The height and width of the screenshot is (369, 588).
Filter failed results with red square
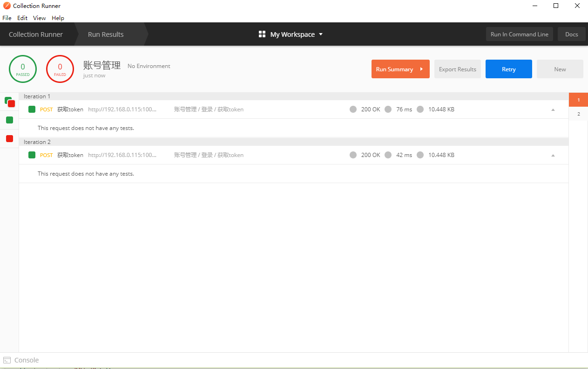pos(9,138)
